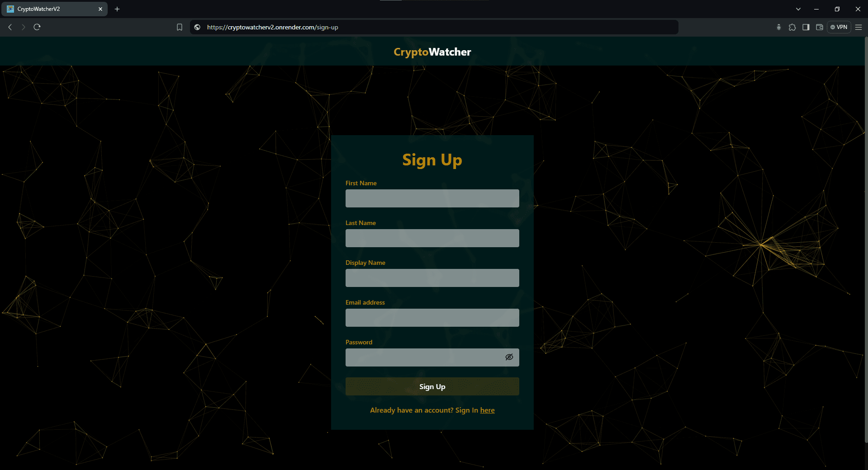Open the browser hamburger menu
Viewport: 868px width, 470px height.
tap(859, 27)
